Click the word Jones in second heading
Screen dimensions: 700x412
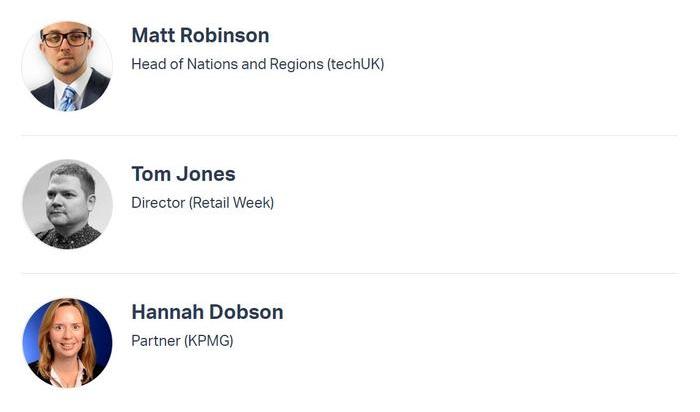[x=206, y=174]
